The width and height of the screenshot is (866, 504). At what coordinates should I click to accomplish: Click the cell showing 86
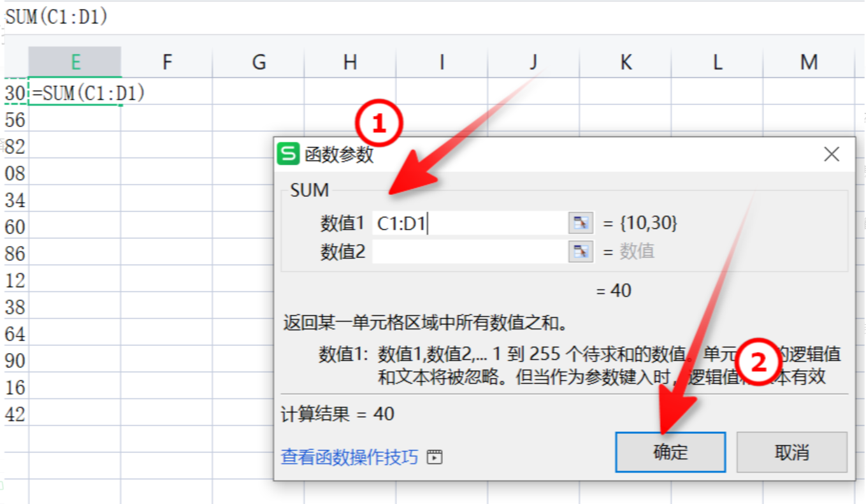(15, 254)
